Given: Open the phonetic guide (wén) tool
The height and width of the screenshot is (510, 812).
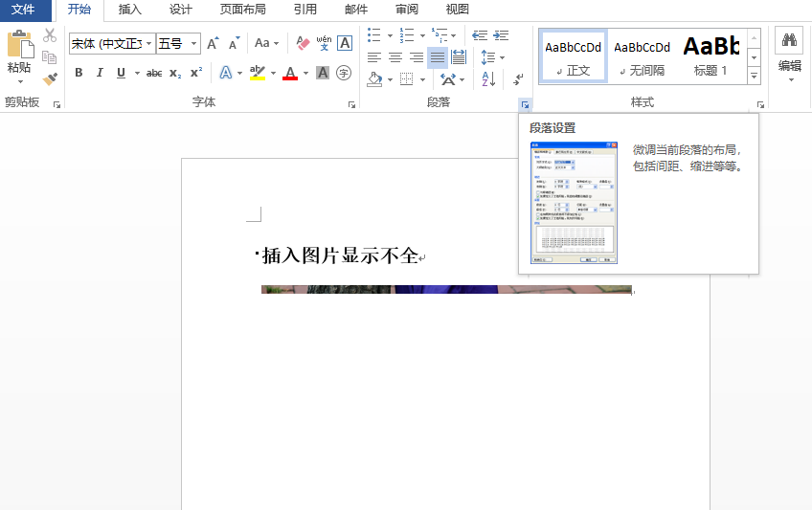Looking at the screenshot, I should coord(324,43).
